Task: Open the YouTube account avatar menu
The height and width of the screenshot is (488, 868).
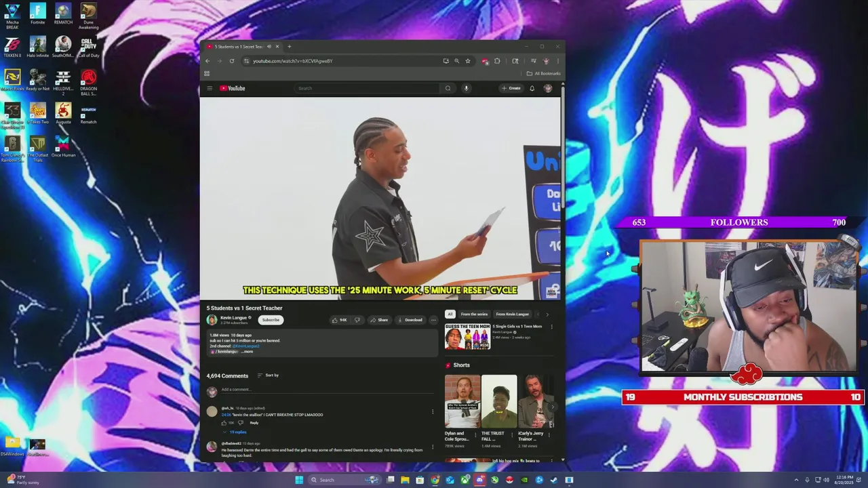Action: 548,88
